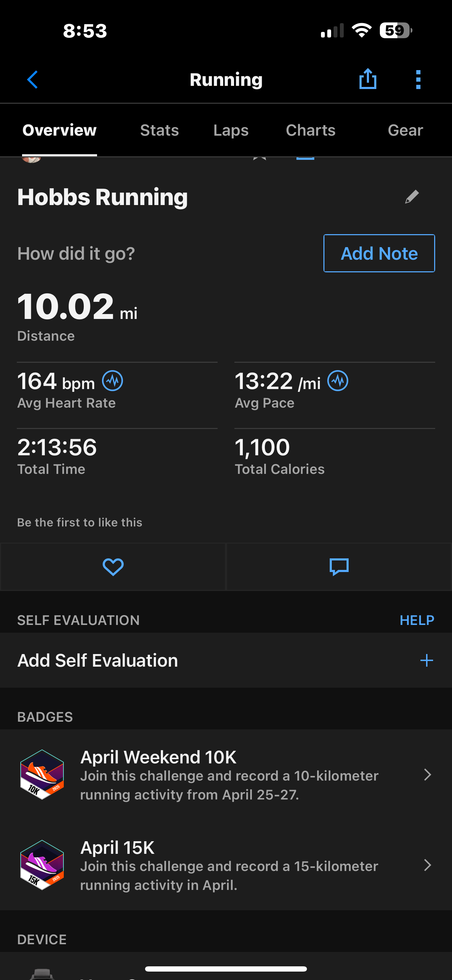Image resolution: width=452 pixels, height=980 pixels.
Task: Tap Add Self Evaluation row
Action: tap(190, 660)
